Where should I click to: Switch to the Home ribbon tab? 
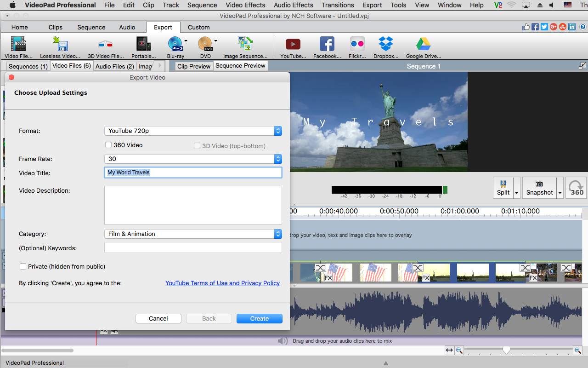pyautogui.click(x=19, y=27)
